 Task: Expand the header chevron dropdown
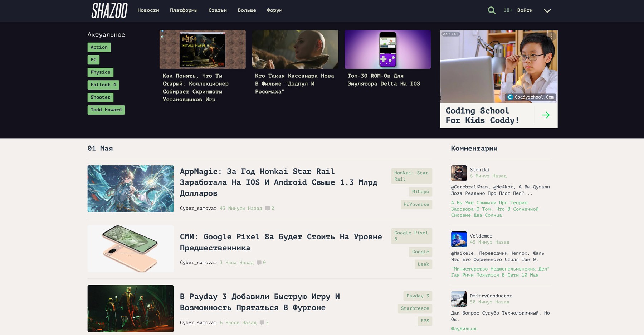coord(547,11)
